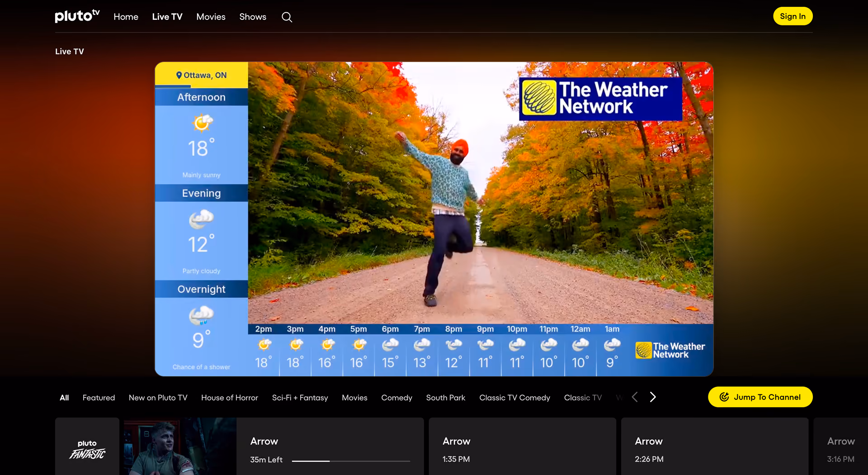Select Live TV in top navigation
This screenshot has height=475, width=868.
pyautogui.click(x=167, y=17)
